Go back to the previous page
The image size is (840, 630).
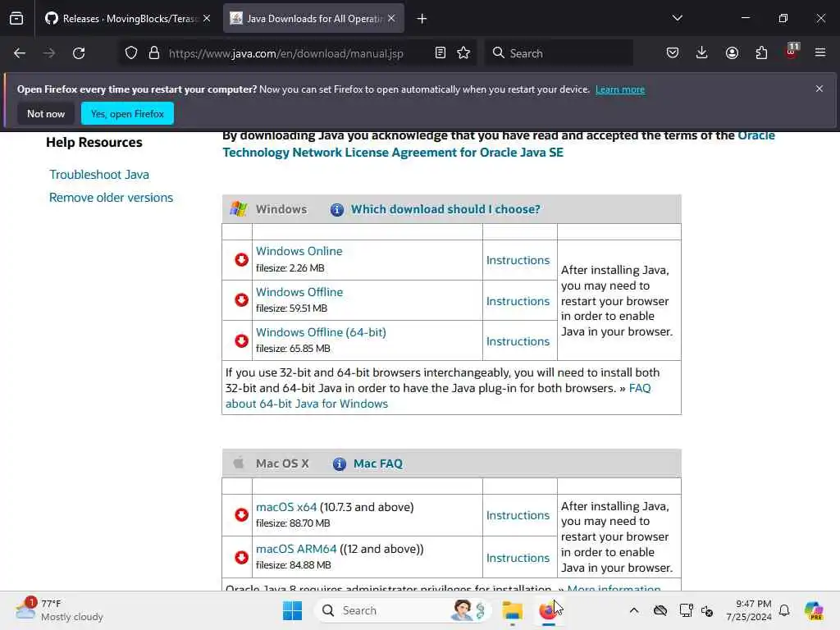click(20, 53)
